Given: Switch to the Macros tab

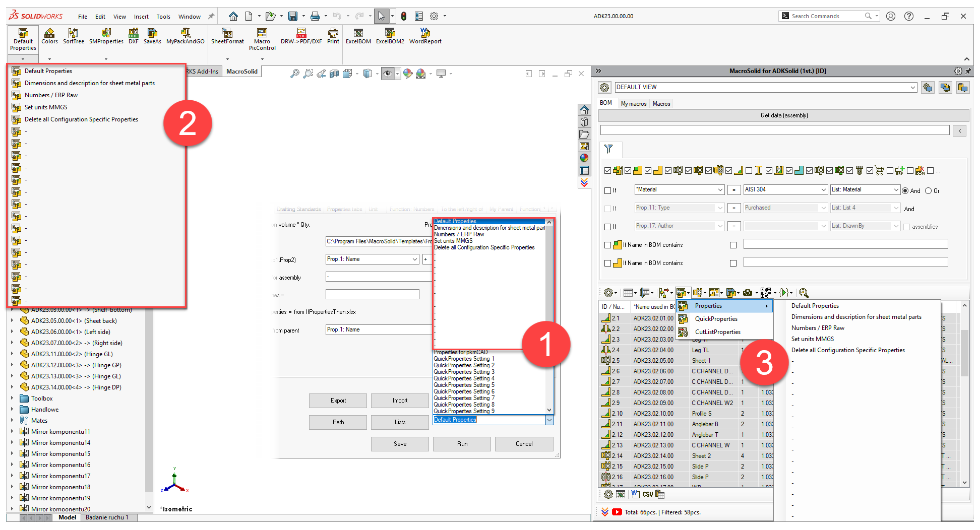Looking at the screenshot, I should [x=661, y=103].
